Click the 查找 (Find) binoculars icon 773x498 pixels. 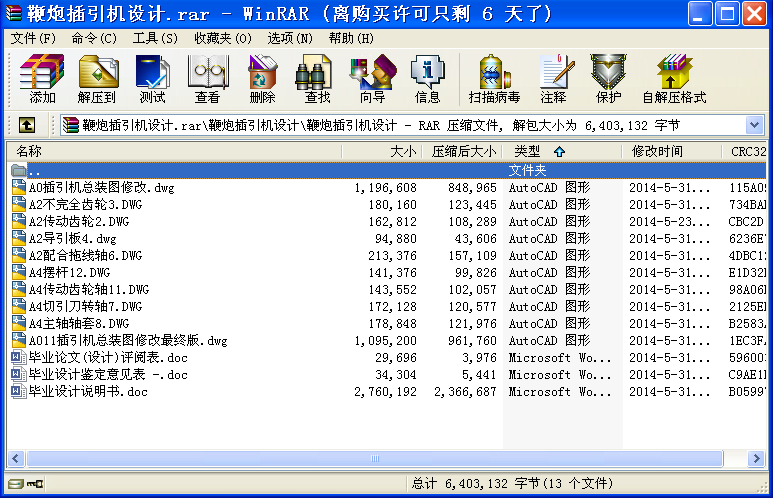(x=317, y=79)
